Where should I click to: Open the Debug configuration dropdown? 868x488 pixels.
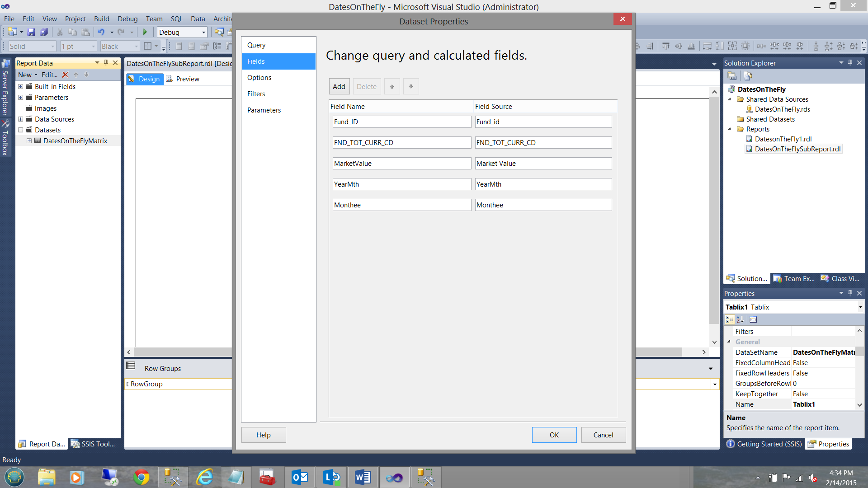[x=203, y=32]
